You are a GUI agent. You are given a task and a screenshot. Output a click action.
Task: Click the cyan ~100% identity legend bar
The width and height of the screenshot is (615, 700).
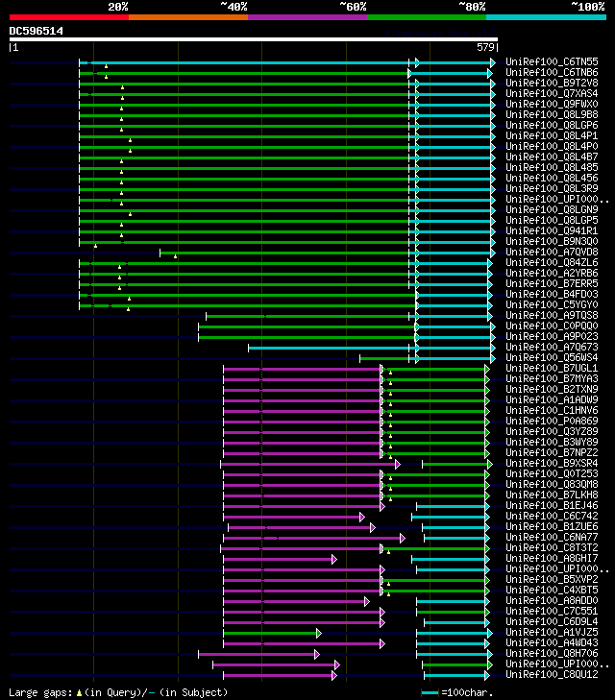(546, 17)
